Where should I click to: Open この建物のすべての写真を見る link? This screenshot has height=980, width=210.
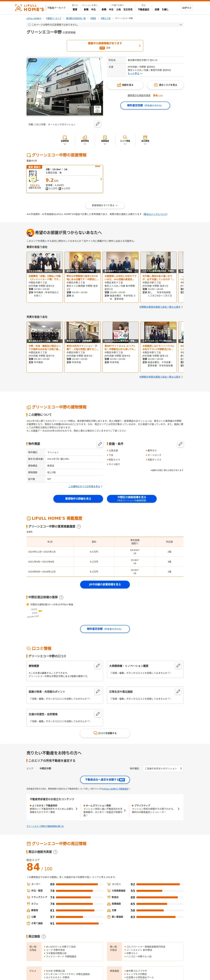click(x=84, y=486)
